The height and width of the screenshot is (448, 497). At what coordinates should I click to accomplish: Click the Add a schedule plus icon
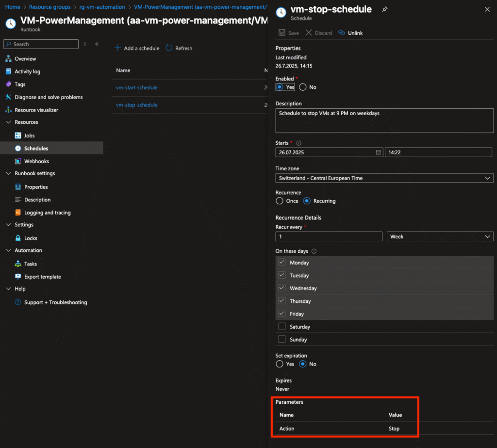pos(117,48)
